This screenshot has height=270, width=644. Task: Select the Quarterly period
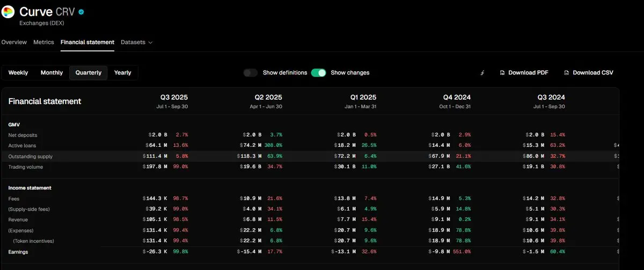click(x=89, y=73)
